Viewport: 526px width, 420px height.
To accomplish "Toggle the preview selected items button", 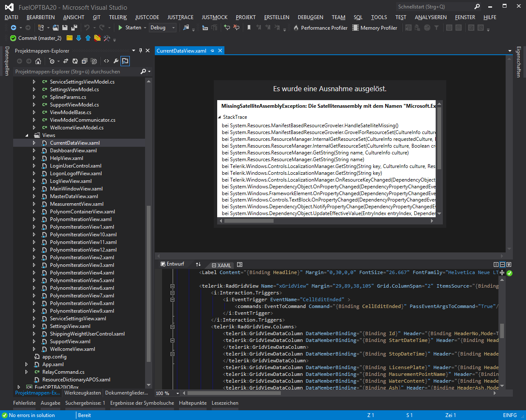I will (x=125, y=61).
